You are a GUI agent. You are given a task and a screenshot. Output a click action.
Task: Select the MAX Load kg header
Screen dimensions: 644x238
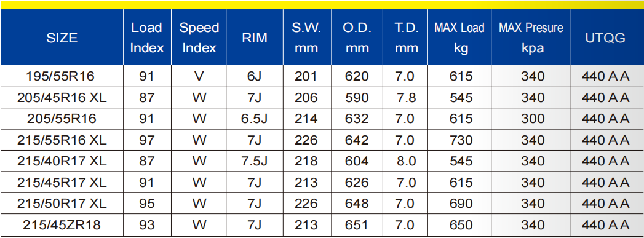click(x=459, y=38)
